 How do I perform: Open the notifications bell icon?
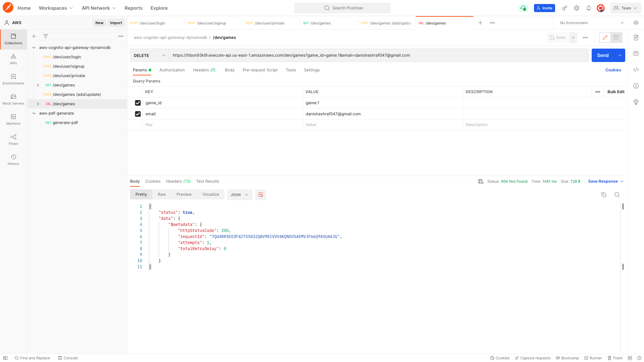[588, 8]
